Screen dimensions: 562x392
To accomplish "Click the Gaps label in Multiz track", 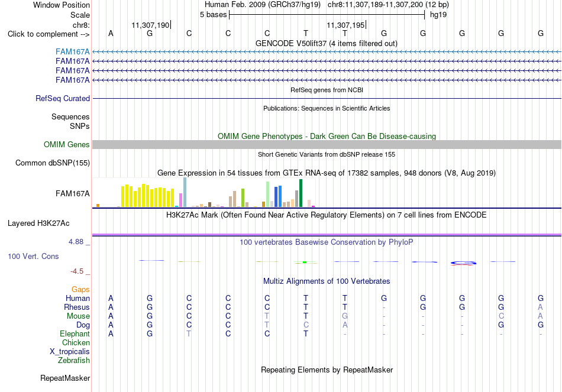I will point(80,289).
